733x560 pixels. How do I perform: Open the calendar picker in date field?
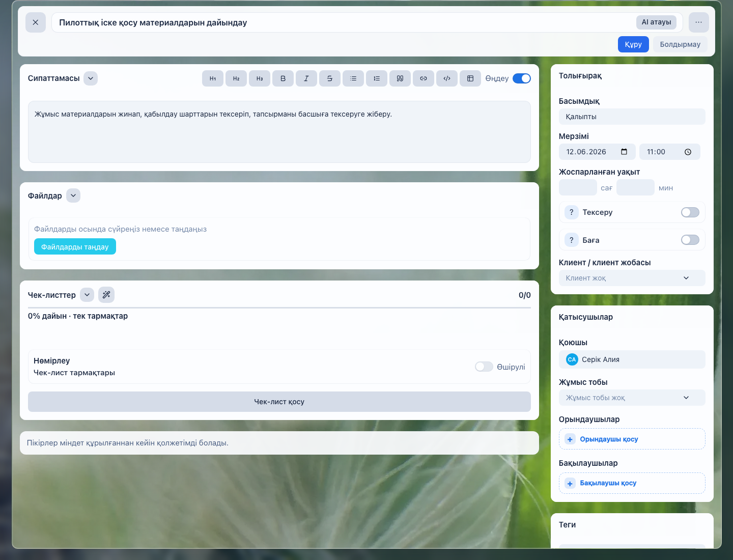624,152
